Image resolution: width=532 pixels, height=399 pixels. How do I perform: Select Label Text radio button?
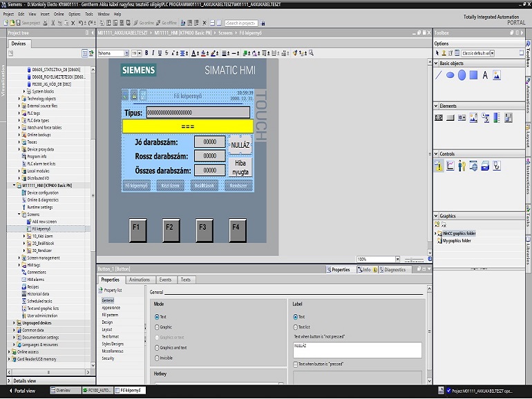(296, 317)
